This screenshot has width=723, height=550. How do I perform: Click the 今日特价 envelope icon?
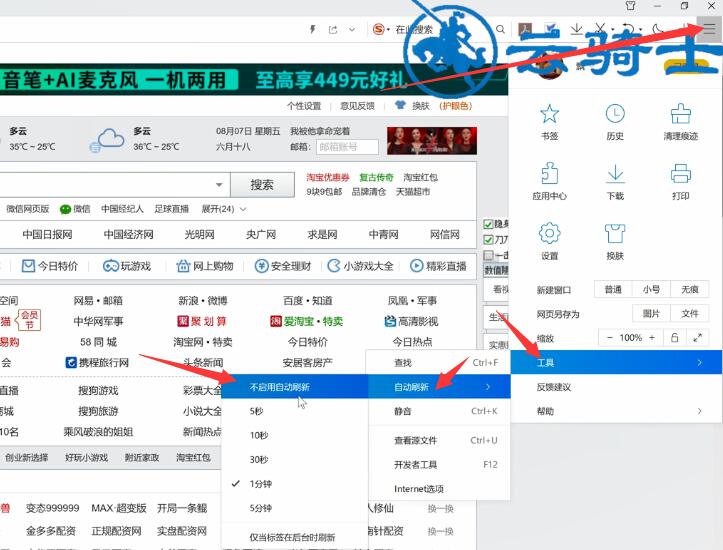[x=28, y=266]
